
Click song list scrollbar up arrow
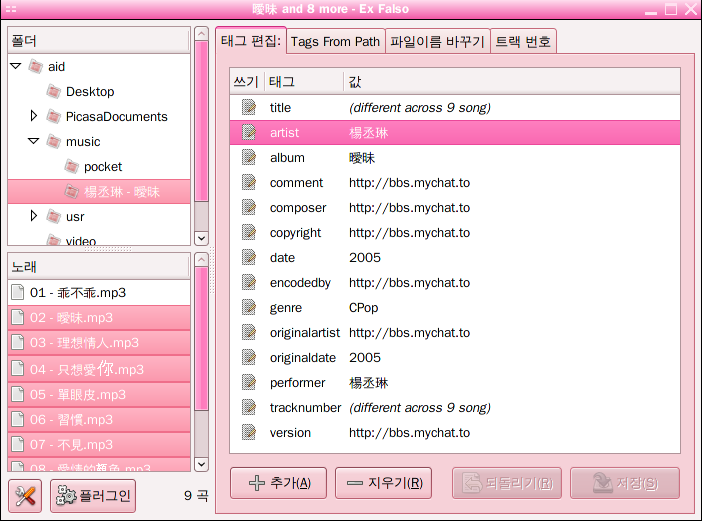[201, 260]
